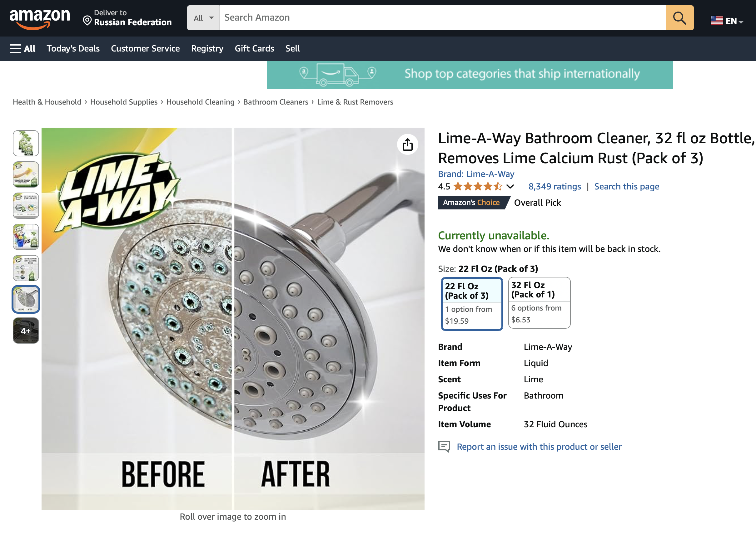Click the delivery location pin icon
The height and width of the screenshot is (539, 756).
(87, 21)
